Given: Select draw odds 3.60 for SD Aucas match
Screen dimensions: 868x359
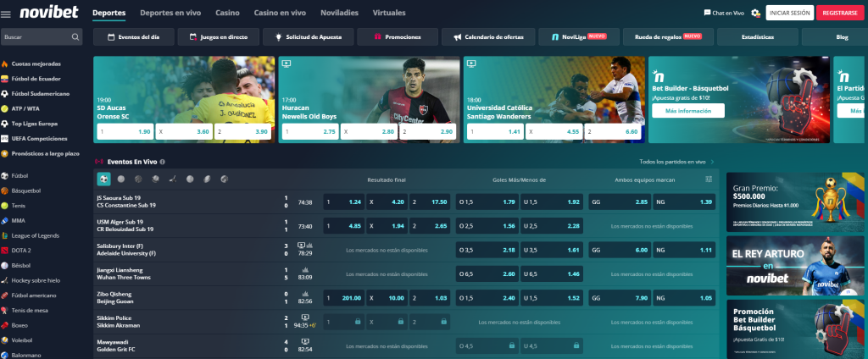Looking at the screenshot, I should pos(184,132).
